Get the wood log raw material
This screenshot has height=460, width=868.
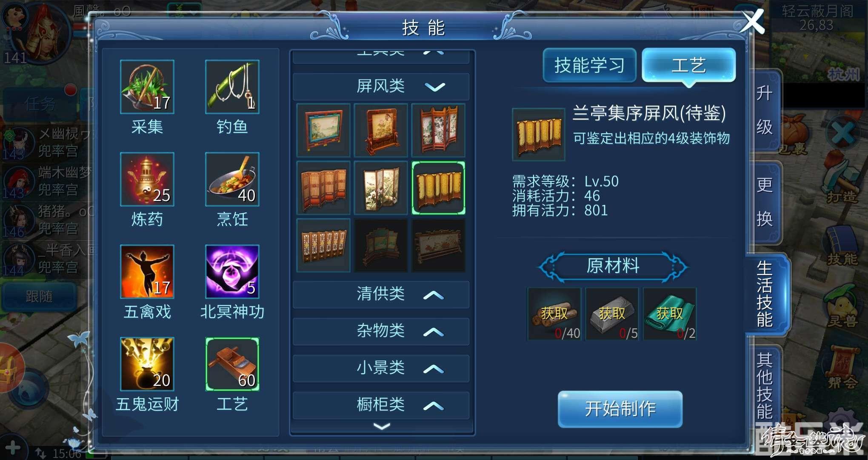[x=554, y=314]
